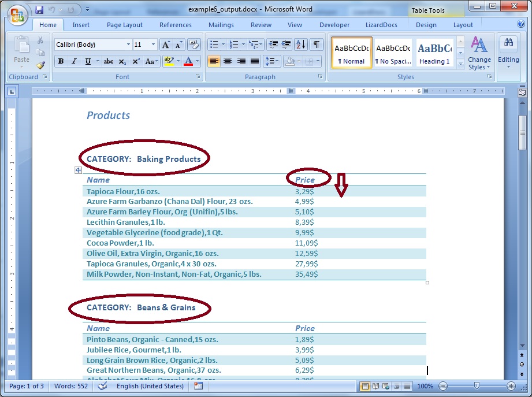Toggle Bold formatting
This screenshot has width=532, height=397.
point(61,61)
